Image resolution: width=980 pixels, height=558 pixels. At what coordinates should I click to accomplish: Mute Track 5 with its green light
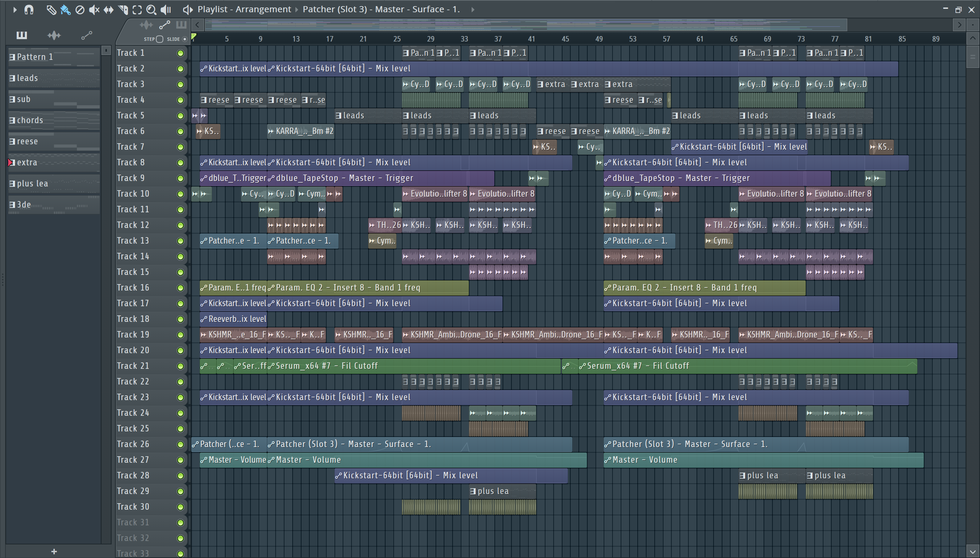click(x=180, y=116)
